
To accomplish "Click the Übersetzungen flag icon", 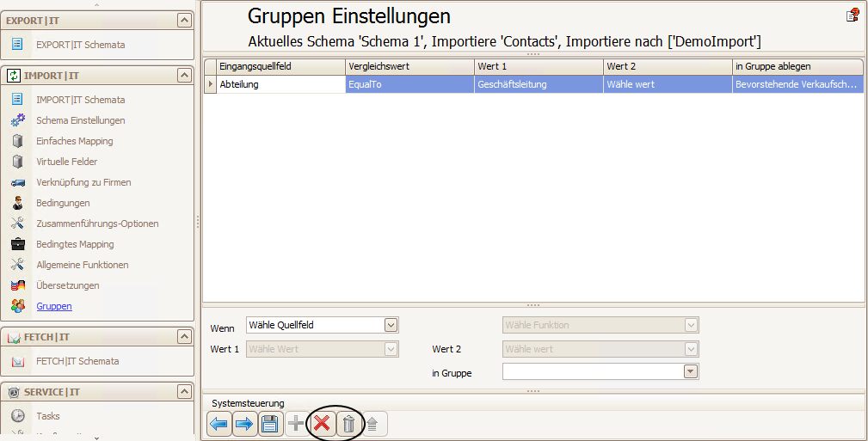I will point(18,285).
